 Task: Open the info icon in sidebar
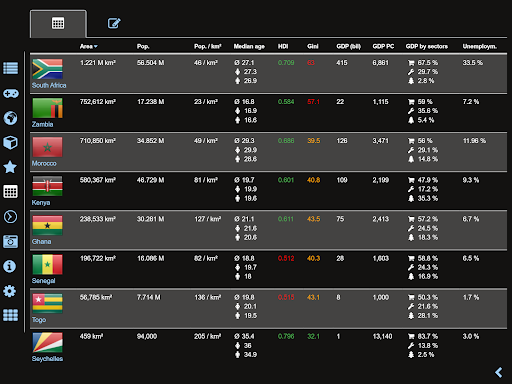[x=9, y=266]
